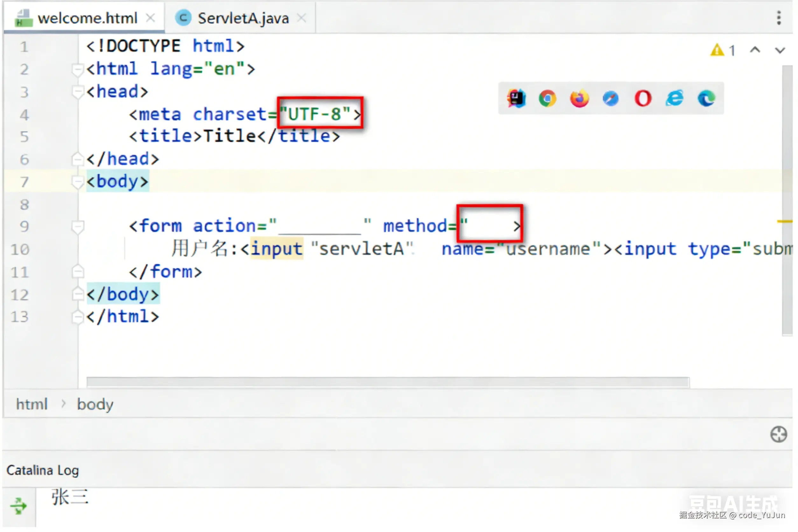Viewport: 798px width, 532px height.
Task: Open page in Firefox browser
Action: coord(579,99)
